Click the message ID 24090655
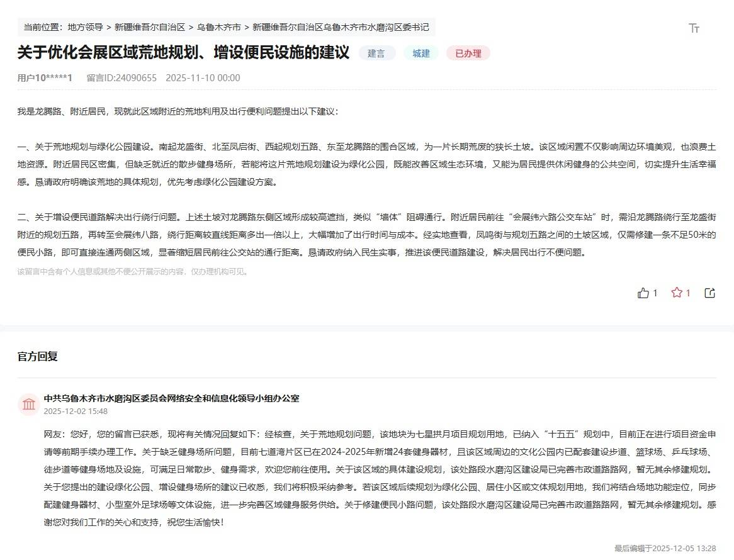The width and height of the screenshot is (734, 560). coord(121,78)
